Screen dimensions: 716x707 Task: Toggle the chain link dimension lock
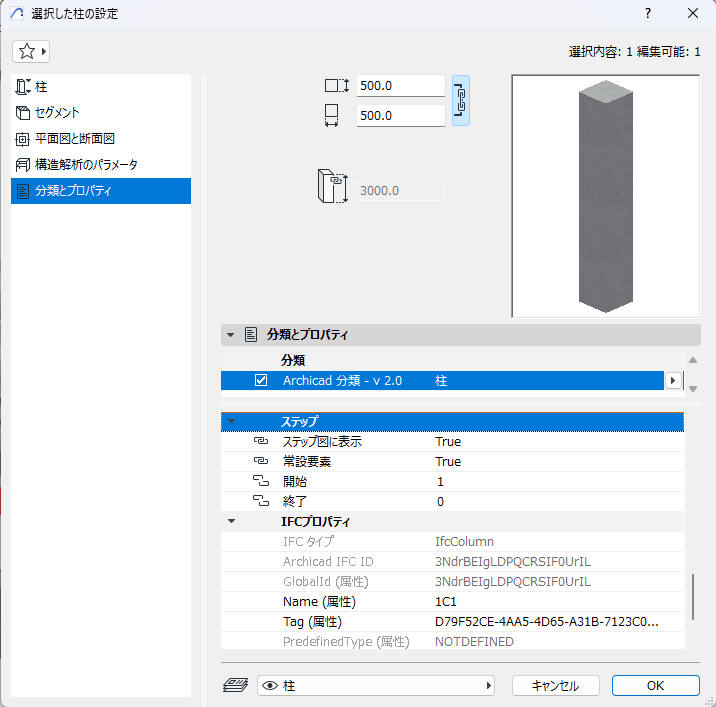(460, 100)
